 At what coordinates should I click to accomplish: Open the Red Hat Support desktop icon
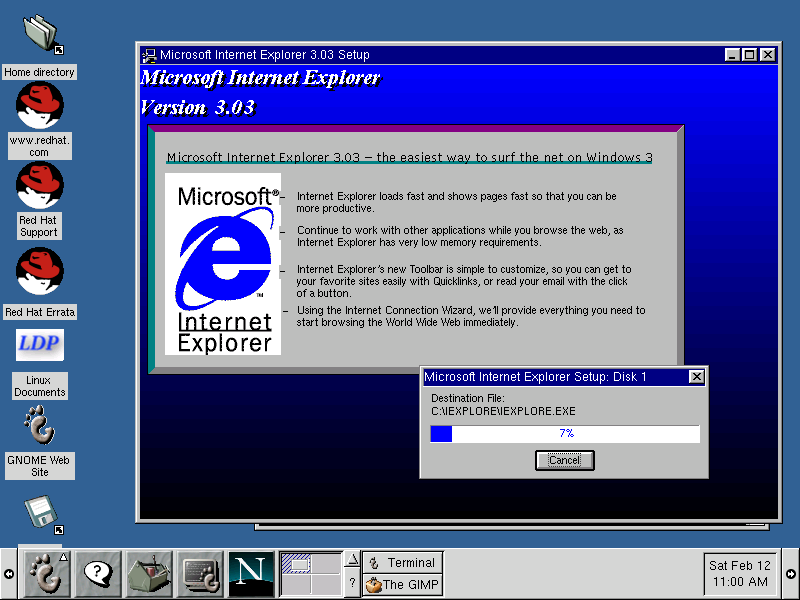tap(40, 185)
